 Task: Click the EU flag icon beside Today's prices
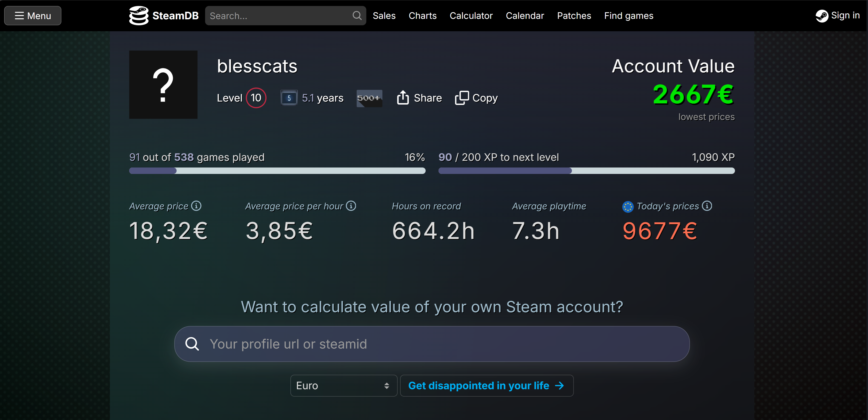pyautogui.click(x=628, y=207)
